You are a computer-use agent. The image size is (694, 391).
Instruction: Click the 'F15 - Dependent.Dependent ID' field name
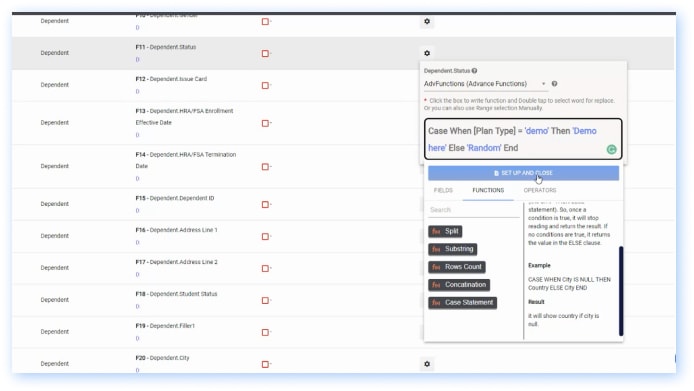[x=174, y=198]
